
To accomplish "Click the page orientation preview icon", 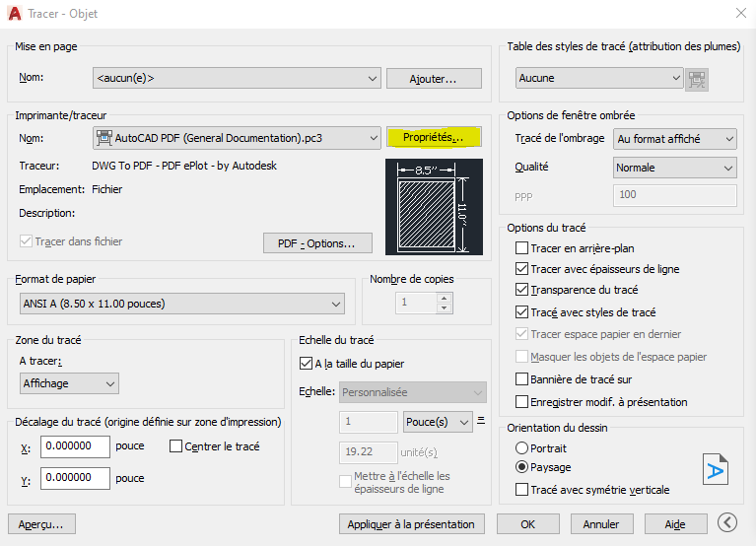I will coord(716,469).
